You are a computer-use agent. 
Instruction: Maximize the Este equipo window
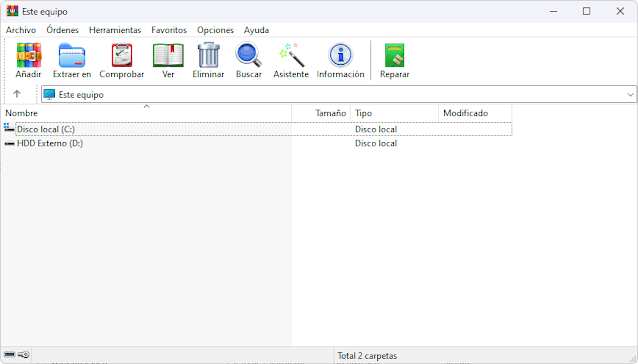(586, 11)
